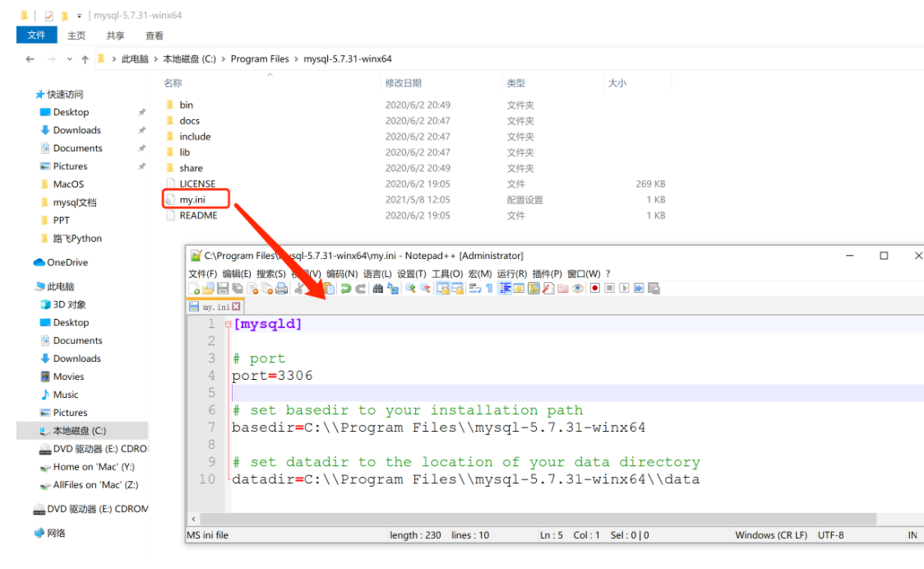Open 查看 ribbon tab in Explorer
This screenshot has height=569, width=924.
click(155, 35)
